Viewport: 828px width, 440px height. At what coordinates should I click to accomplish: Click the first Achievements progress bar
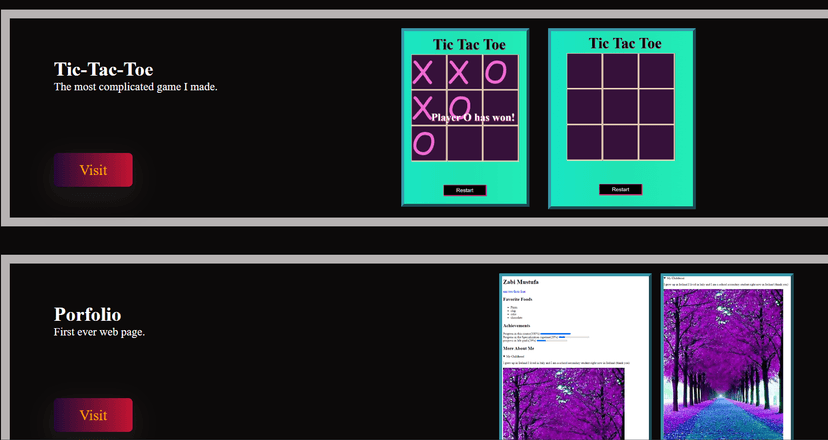click(556, 334)
